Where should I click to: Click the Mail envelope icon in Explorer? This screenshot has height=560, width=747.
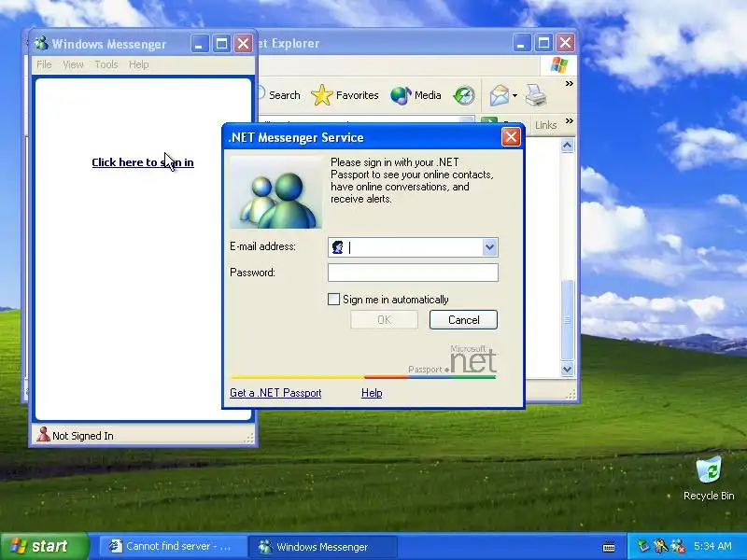coord(499,95)
